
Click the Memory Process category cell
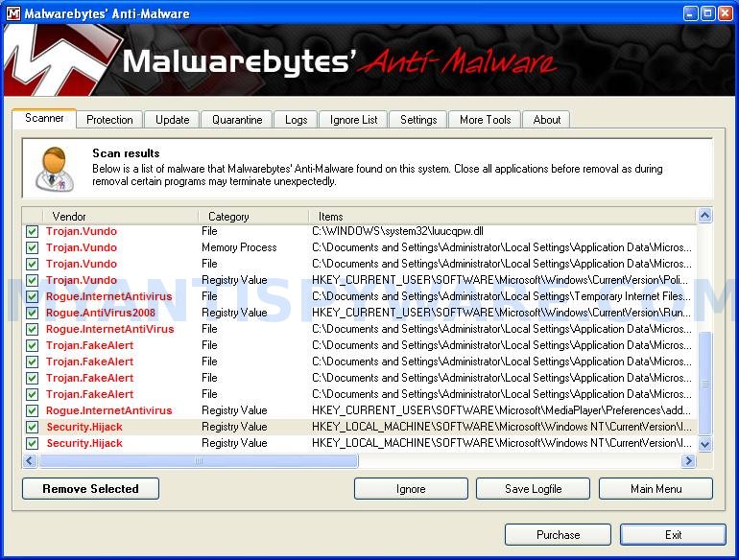click(239, 247)
